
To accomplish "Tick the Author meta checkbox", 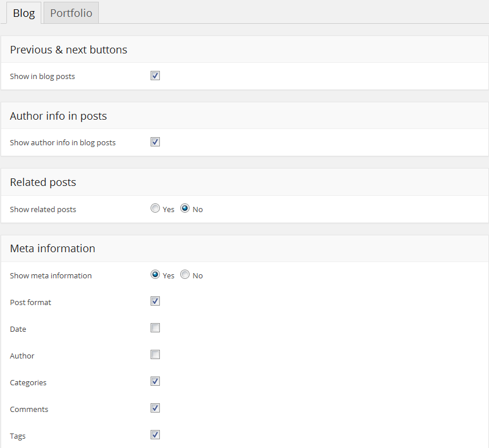I will click(x=155, y=354).
